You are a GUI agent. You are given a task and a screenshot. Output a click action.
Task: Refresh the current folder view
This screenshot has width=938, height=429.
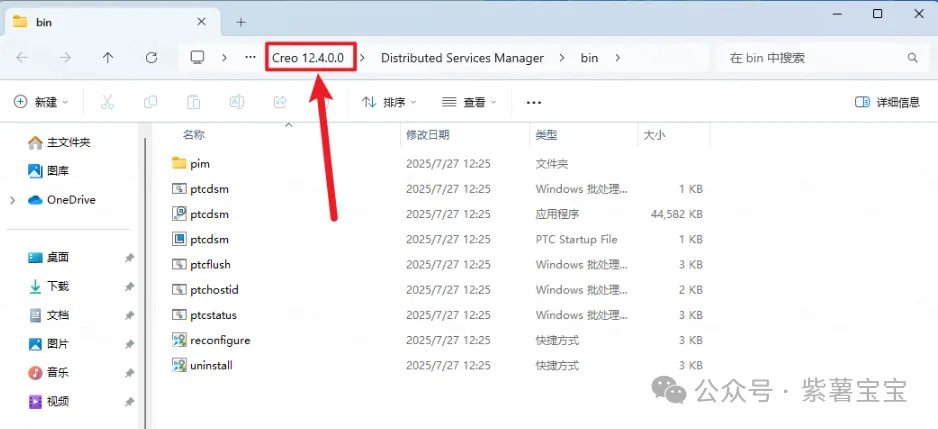(x=151, y=58)
